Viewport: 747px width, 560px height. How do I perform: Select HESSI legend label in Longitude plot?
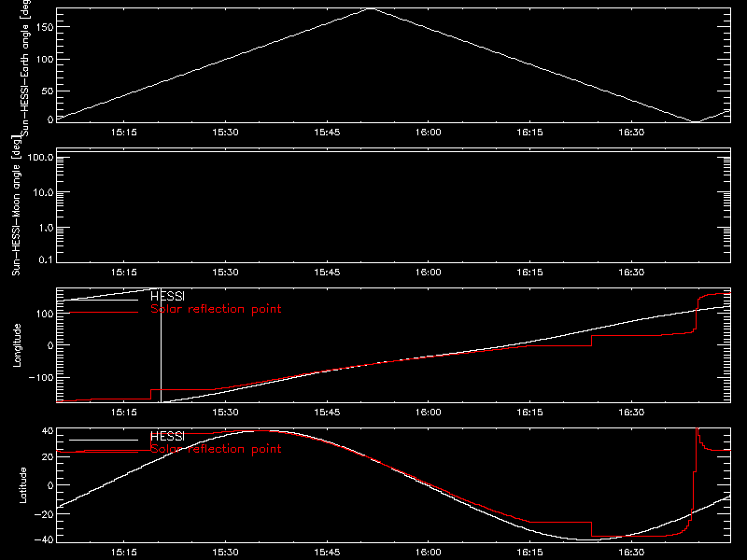[x=167, y=297]
